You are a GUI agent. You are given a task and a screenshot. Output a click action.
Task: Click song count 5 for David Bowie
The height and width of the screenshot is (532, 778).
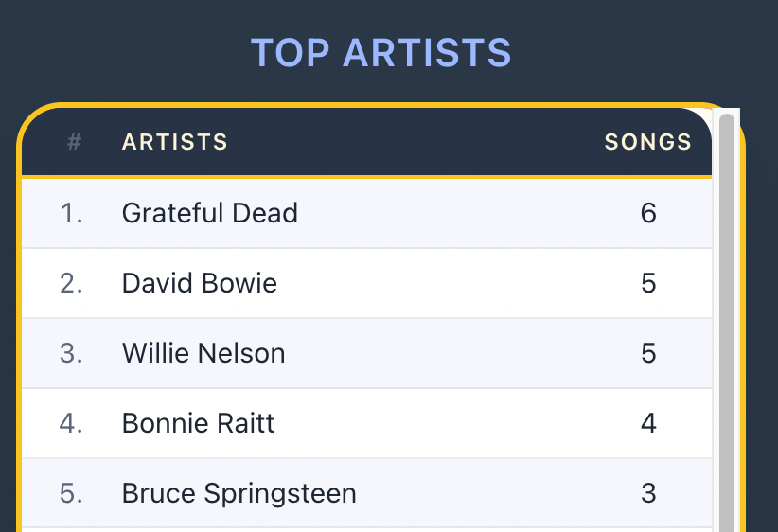648,283
